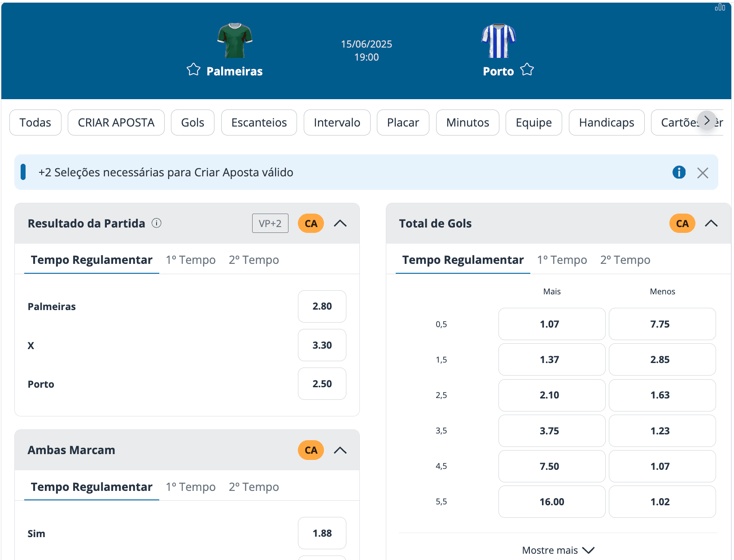Screen dimensions: 734x560
Task: Select Tempo Regulamentar in Resultado da Partida
Action: [x=92, y=260]
